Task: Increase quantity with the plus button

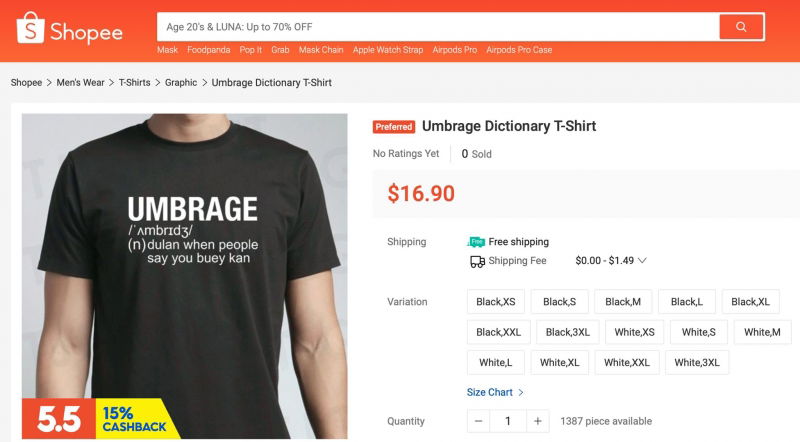Action: 538,421
